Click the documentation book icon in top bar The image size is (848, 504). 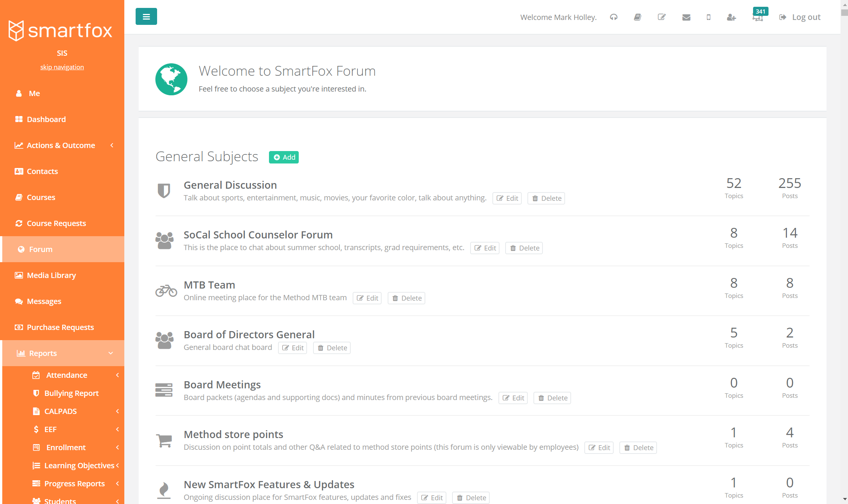(637, 17)
